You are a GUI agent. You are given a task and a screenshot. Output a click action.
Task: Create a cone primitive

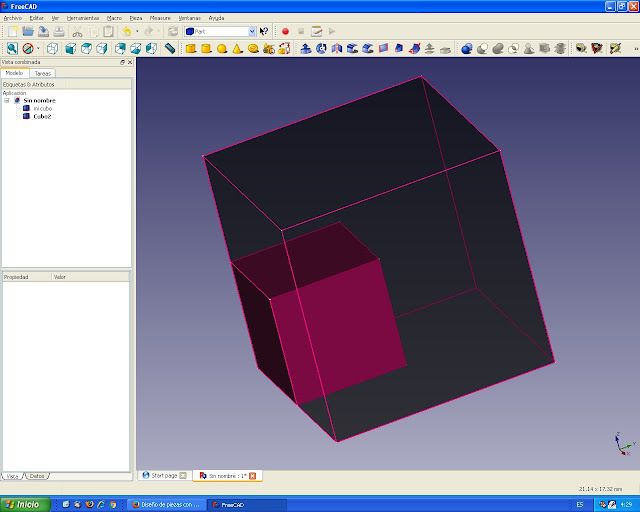(x=237, y=49)
